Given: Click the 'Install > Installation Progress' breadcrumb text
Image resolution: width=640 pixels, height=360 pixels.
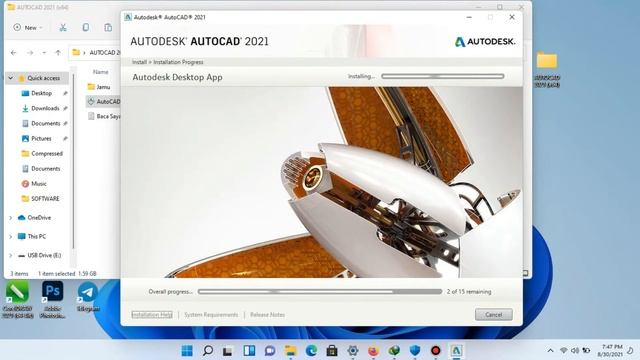Looking at the screenshot, I should (167, 62).
